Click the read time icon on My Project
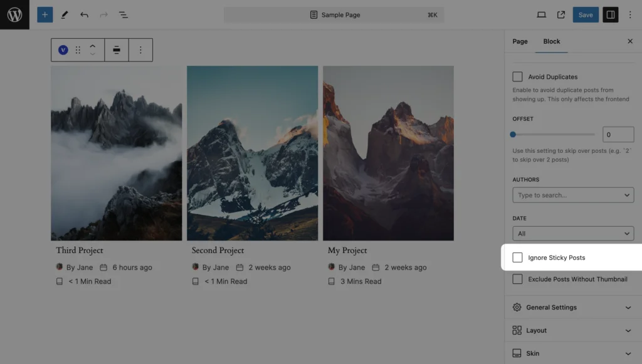 (x=331, y=281)
